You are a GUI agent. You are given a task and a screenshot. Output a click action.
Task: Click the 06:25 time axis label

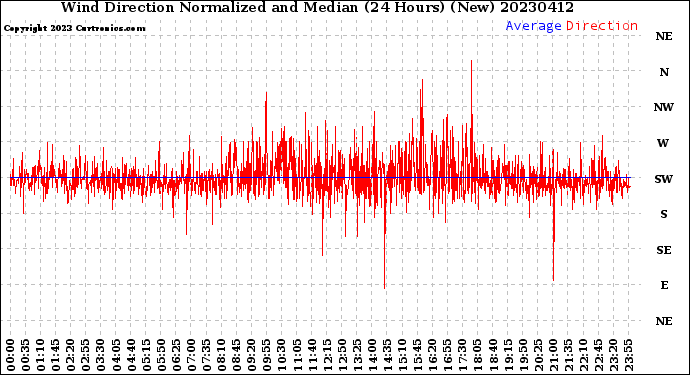[x=176, y=355]
